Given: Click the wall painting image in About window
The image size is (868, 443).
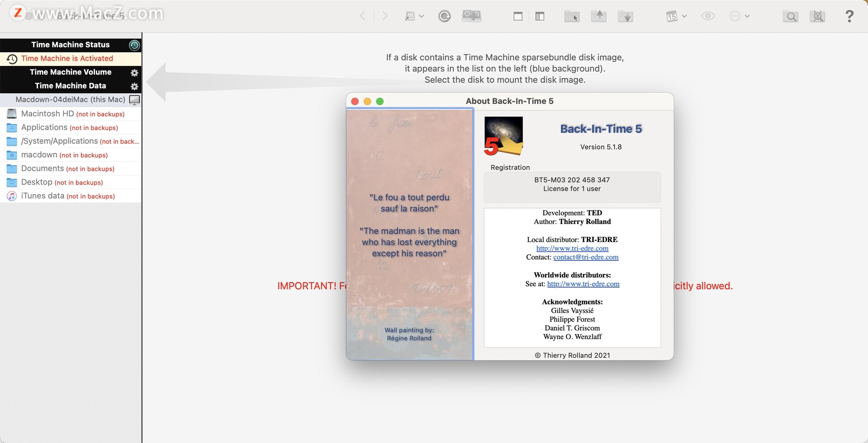Looking at the screenshot, I should (410, 234).
